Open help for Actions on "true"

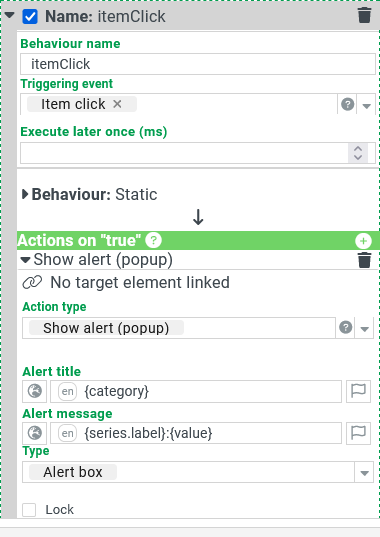(153, 240)
